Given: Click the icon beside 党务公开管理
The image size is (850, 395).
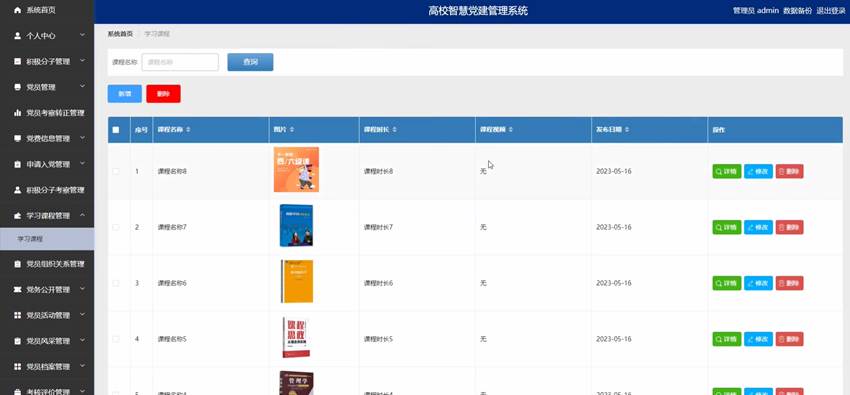Looking at the screenshot, I should pyautogui.click(x=17, y=289).
